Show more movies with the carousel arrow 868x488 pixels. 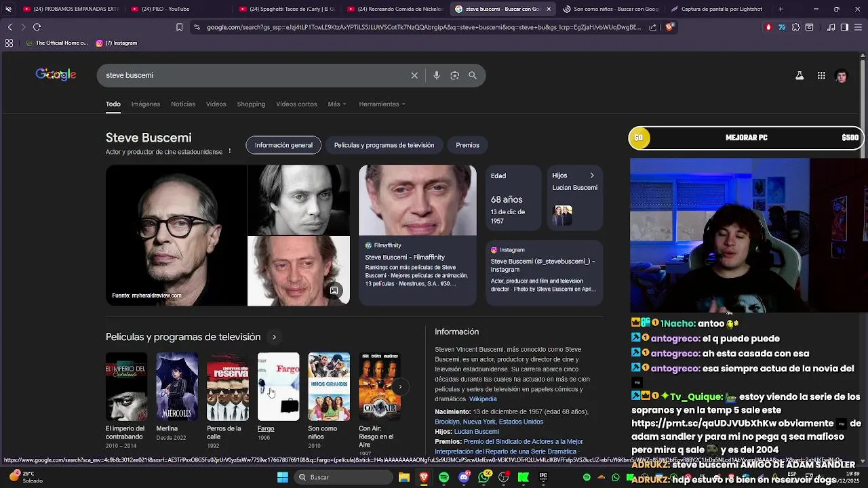[400, 387]
